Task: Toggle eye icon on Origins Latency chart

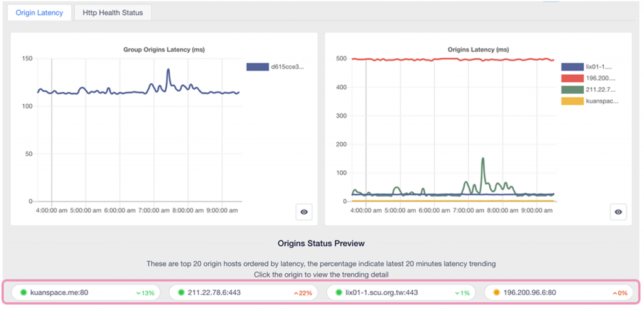Action: pos(618,212)
